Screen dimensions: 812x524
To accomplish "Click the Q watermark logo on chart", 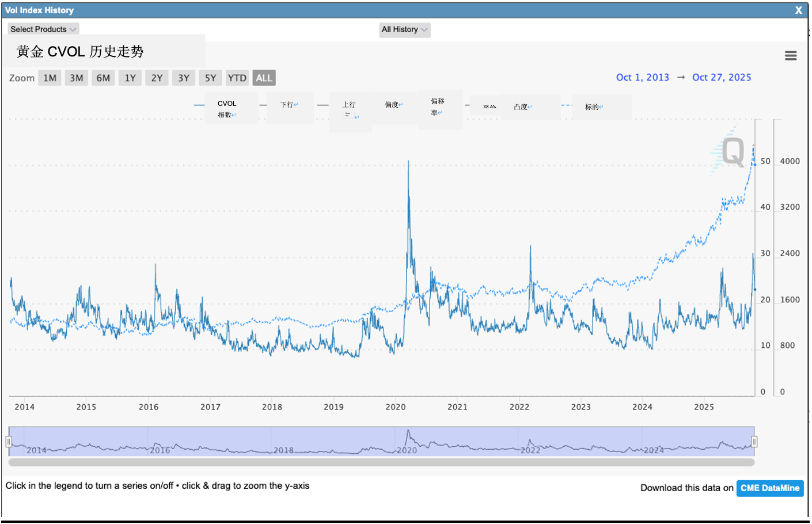I will coord(733,152).
